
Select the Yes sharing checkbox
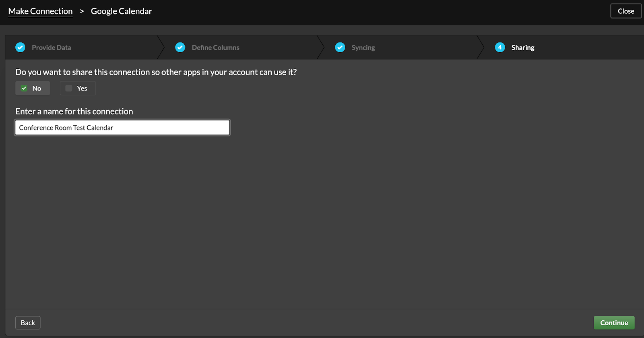coord(69,88)
